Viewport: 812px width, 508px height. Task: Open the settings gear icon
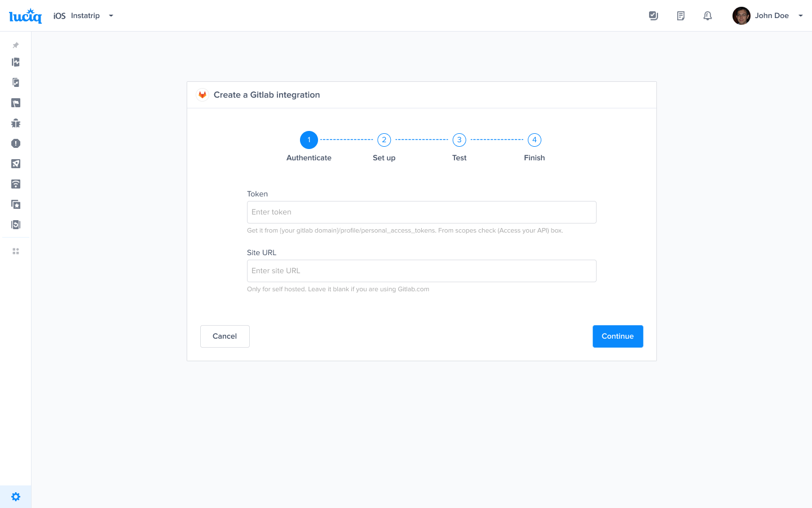[16, 497]
